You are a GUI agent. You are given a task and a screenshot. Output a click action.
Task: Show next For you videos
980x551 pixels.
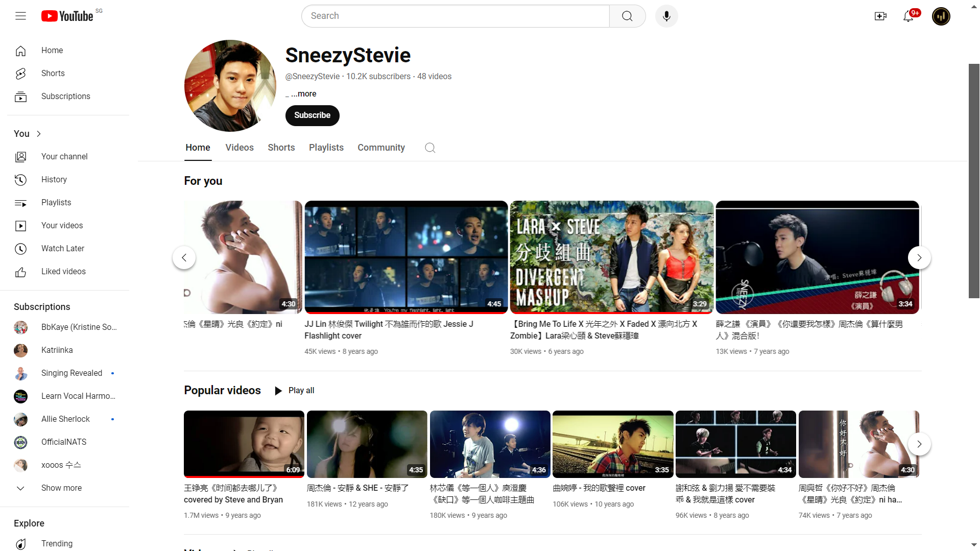[x=919, y=257]
